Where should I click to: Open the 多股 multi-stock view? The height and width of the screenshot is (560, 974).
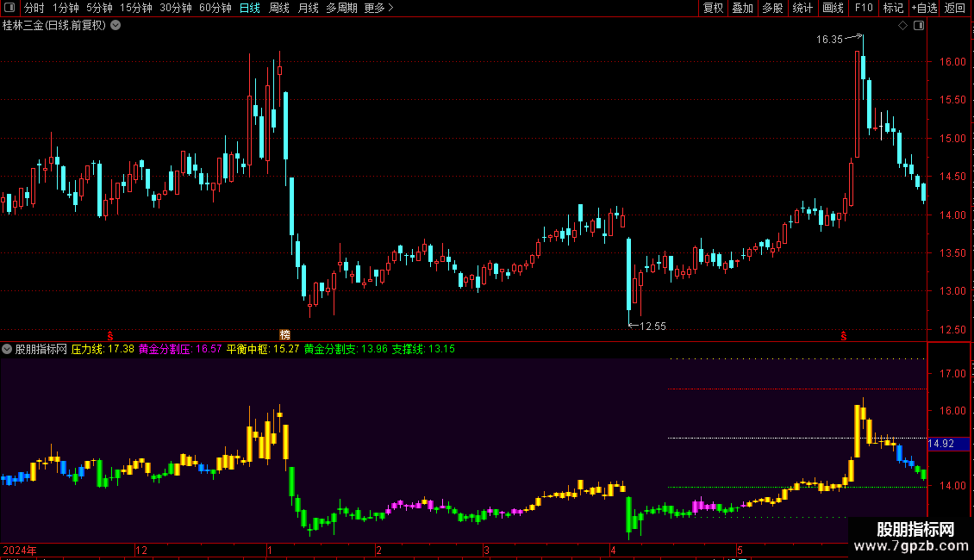[x=772, y=8]
